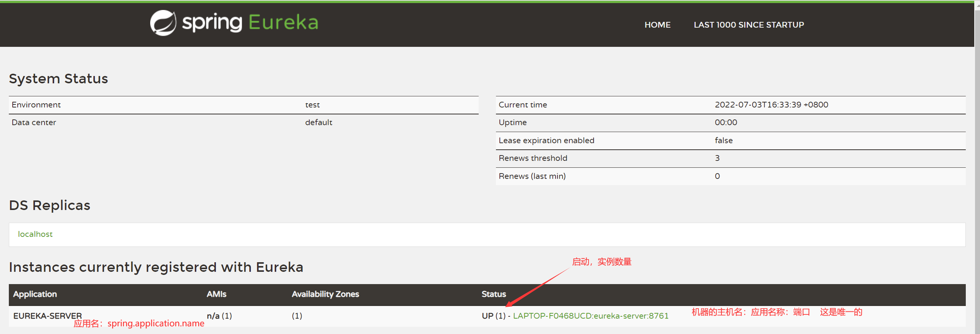The width and height of the screenshot is (980, 334).
Task: Select the Renews threshold value 3
Action: [x=717, y=158]
